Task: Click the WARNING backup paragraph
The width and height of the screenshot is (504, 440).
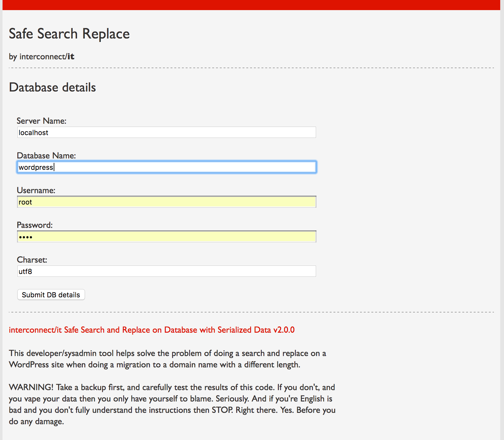Action: [172, 404]
